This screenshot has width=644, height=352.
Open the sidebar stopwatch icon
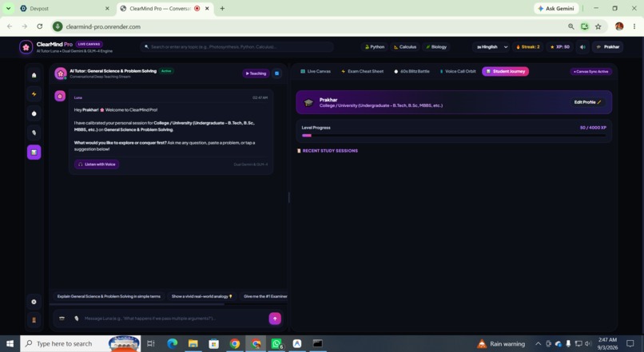pos(34,113)
